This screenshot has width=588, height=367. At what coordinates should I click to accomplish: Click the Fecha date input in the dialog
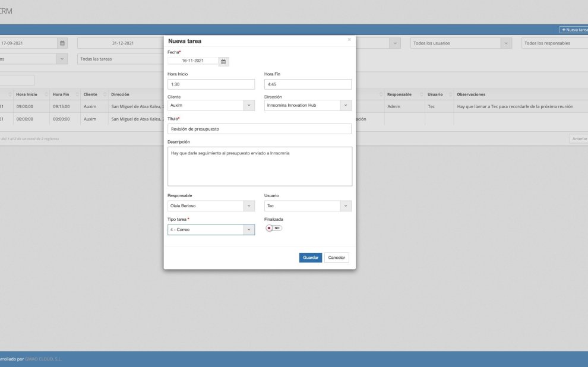coord(193,61)
